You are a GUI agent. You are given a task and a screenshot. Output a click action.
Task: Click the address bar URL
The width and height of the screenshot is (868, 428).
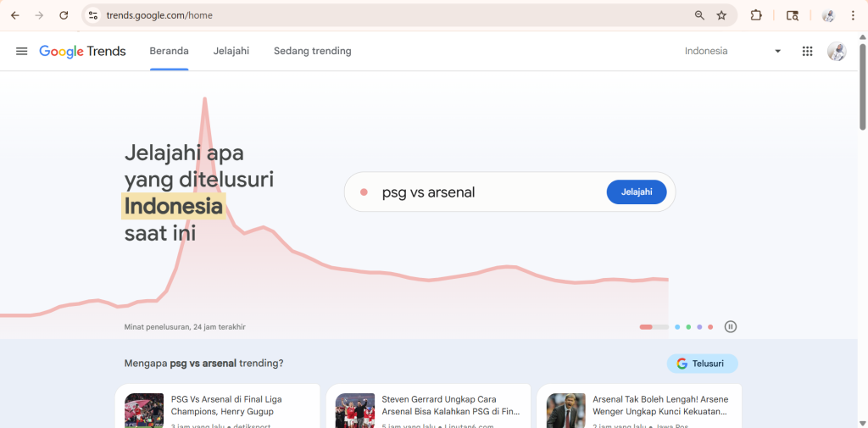[159, 15]
